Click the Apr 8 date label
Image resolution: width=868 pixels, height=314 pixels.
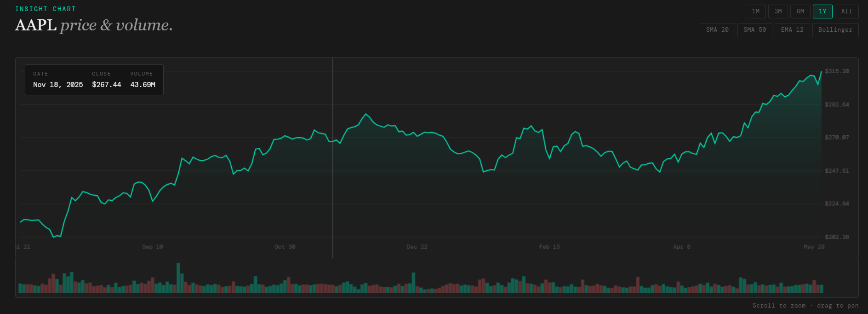(x=682, y=247)
